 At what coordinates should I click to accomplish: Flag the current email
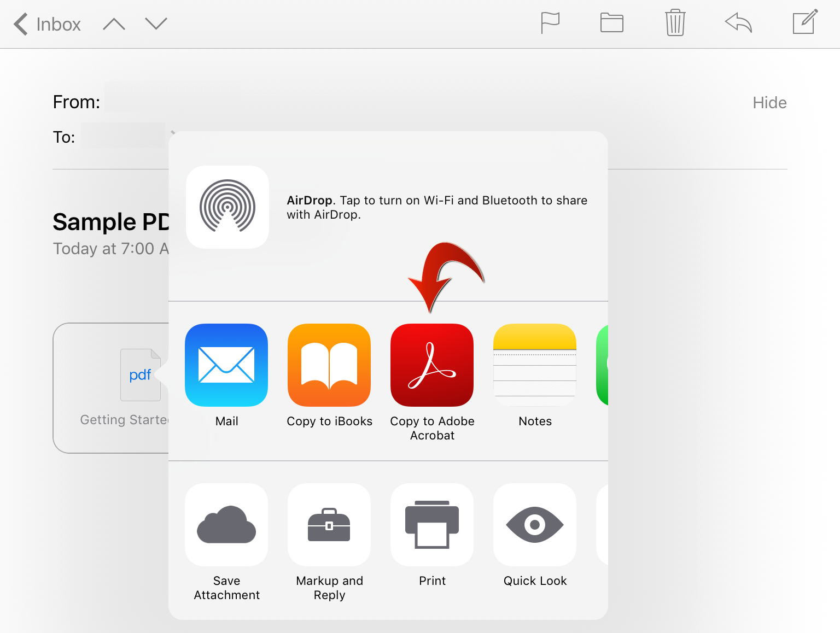pyautogui.click(x=550, y=23)
